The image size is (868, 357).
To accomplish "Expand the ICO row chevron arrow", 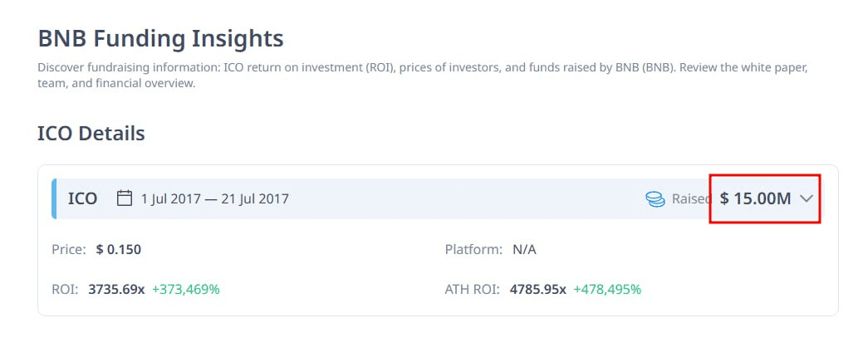I will coord(807,198).
